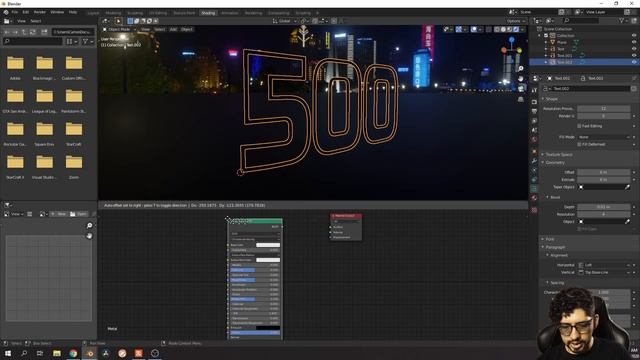This screenshot has height=360, width=640.
Task: Click the red X axis navigation gizmo ball
Action: point(504,50)
